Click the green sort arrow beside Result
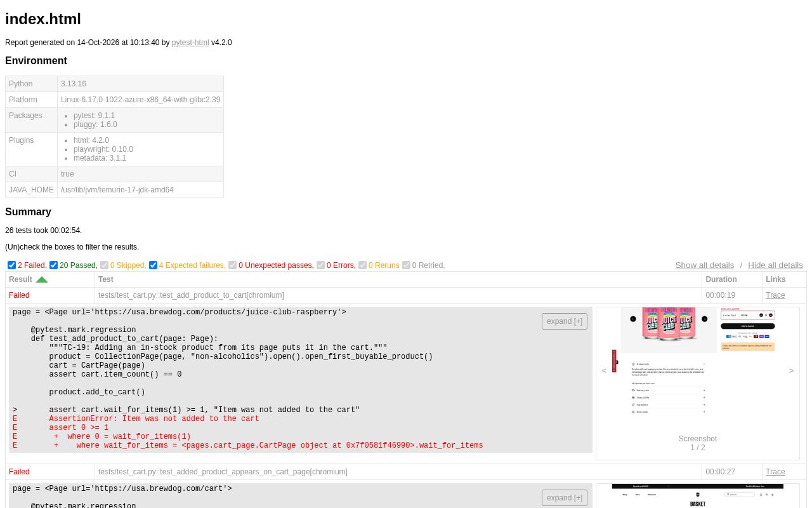 click(x=42, y=279)
